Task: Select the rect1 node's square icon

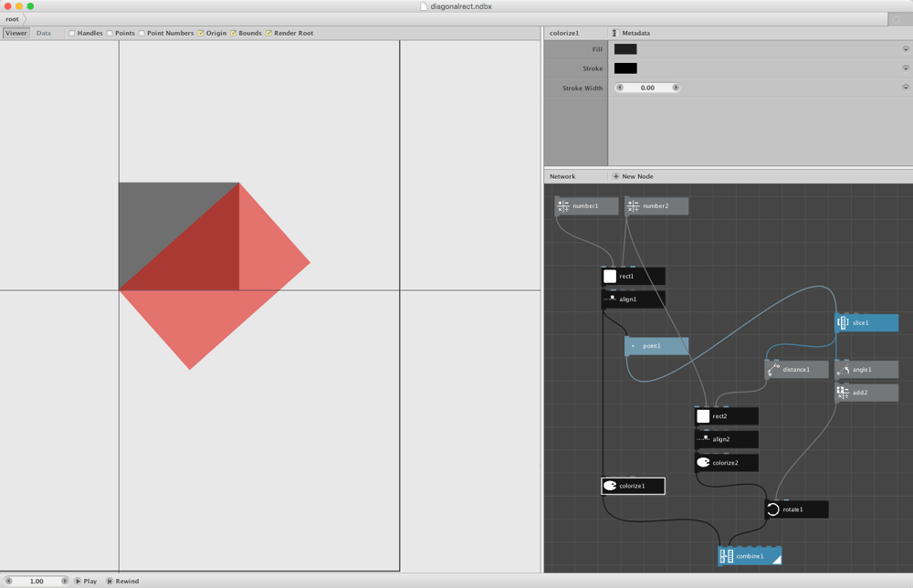Action: (x=610, y=276)
